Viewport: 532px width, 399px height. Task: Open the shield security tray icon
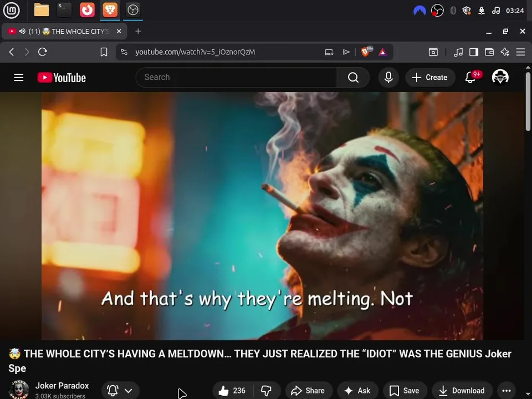pyautogui.click(x=467, y=11)
